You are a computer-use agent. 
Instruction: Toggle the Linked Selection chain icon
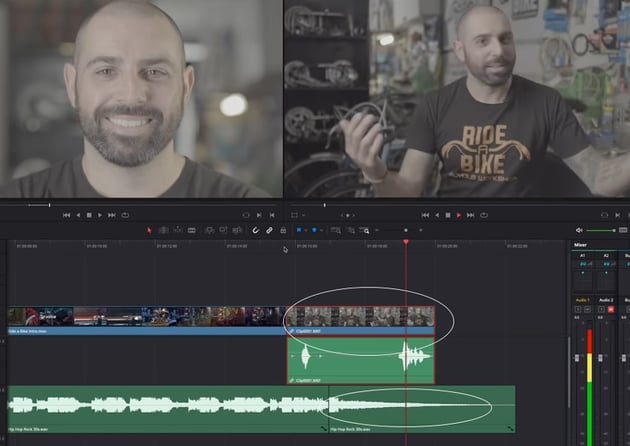(269, 230)
